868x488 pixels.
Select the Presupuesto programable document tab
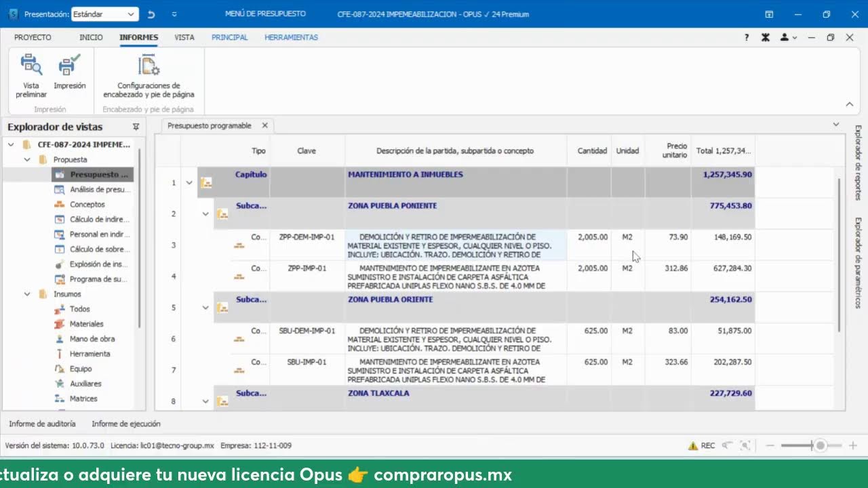coord(210,126)
